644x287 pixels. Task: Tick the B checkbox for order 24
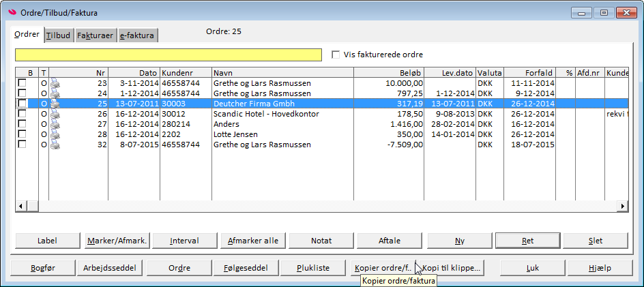tap(23, 93)
